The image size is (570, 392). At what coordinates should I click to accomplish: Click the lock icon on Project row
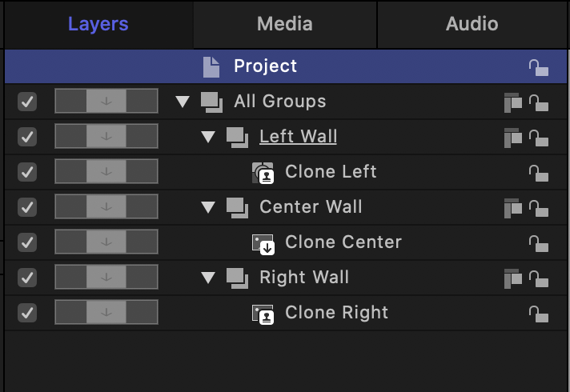(x=539, y=68)
